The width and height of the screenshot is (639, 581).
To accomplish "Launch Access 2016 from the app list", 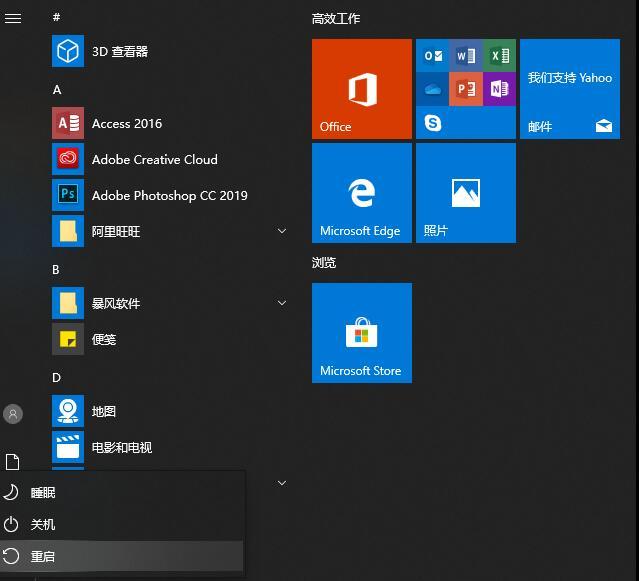I will click(x=68, y=123).
